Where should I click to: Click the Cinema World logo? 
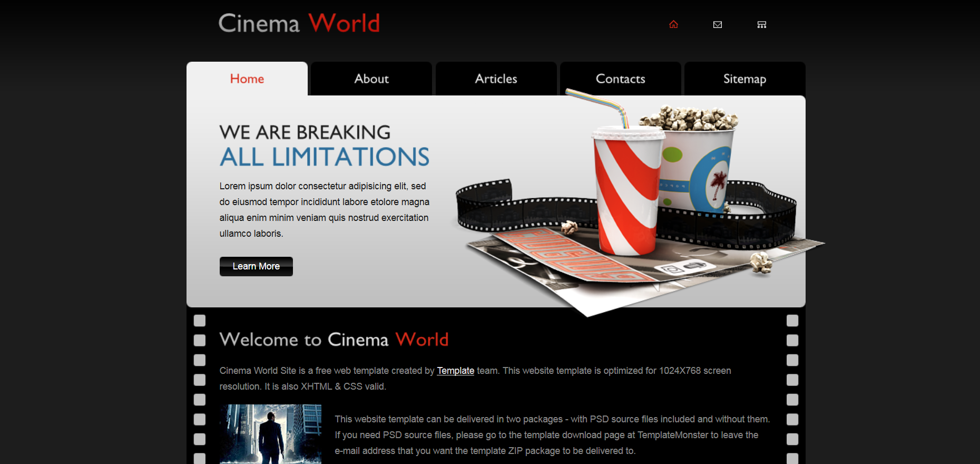pos(299,24)
